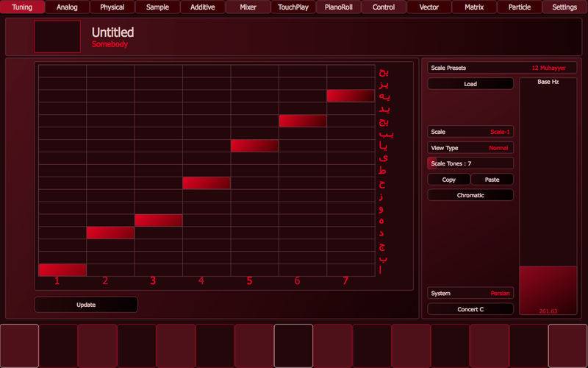
Task: Click the Untitled preset name
Action: (x=112, y=32)
